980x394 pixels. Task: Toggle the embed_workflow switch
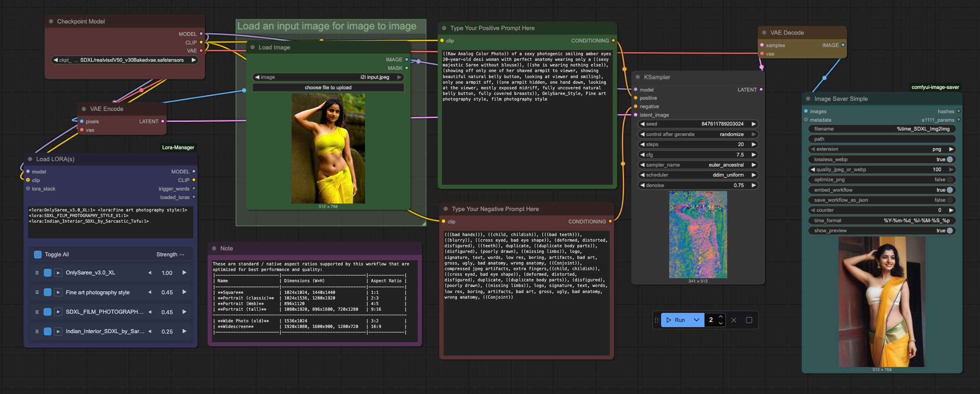pyautogui.click(x=949, y=190)
